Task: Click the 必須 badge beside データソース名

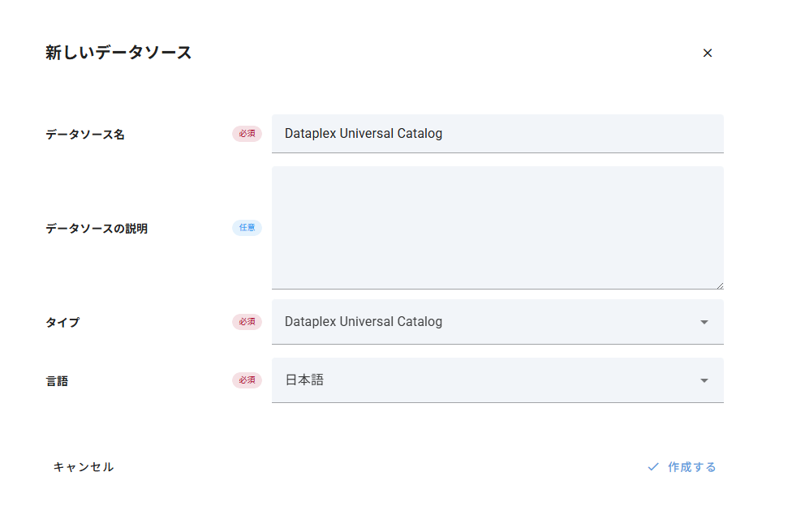Action: pos(247,134)
